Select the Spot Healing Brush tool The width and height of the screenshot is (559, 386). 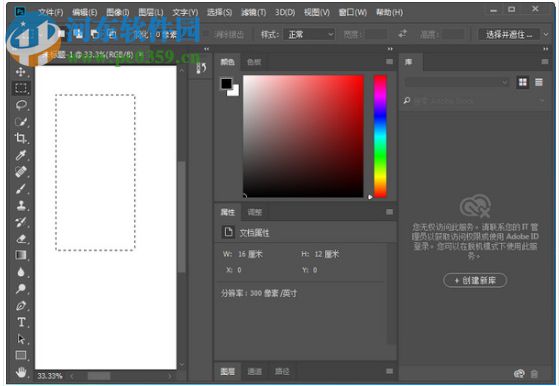[x=21, y=172]
